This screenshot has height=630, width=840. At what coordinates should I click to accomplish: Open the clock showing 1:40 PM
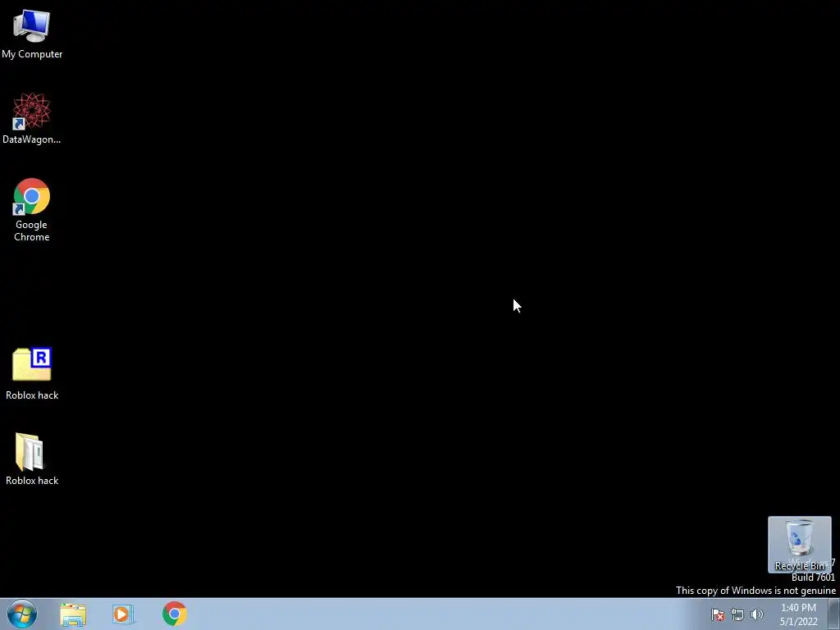(x=798, y=614)
